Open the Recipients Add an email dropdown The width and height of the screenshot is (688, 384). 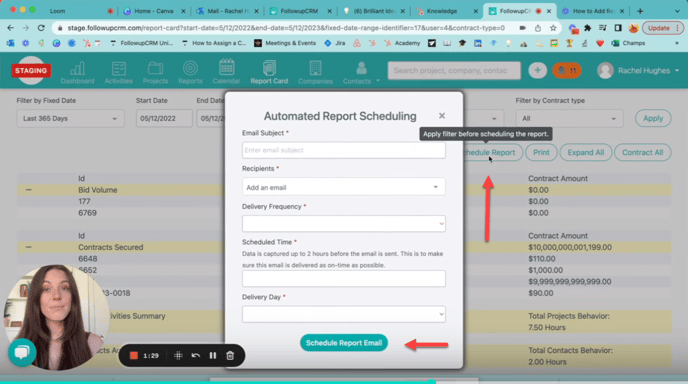(x=344, y=187)
